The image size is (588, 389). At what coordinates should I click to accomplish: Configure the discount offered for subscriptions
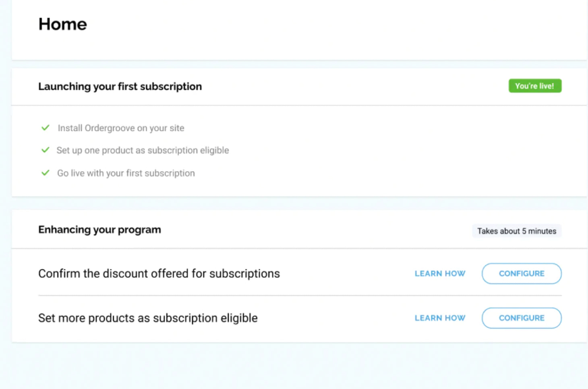(x=521, y=273)
